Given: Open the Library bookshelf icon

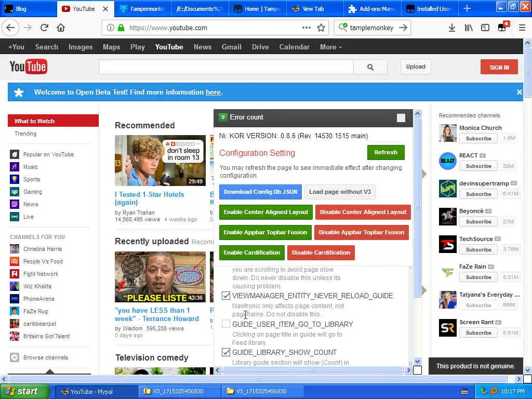Looking at the screenshot, I should (x=469, y=28).
